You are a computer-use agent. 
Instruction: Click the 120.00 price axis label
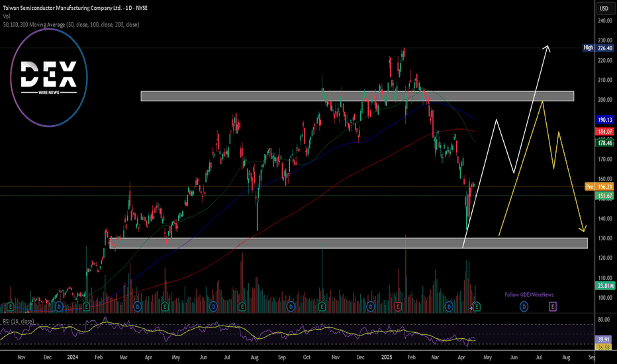[x=605, y=258]
